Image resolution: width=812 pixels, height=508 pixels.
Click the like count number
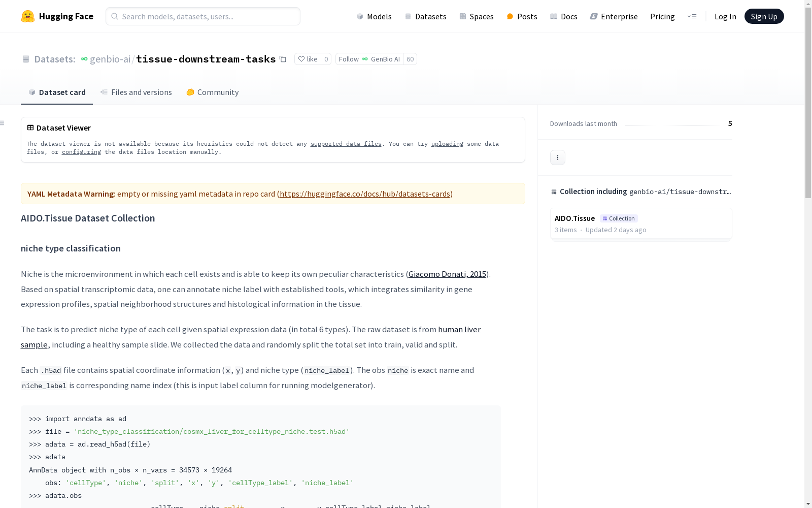coord(326,59)
